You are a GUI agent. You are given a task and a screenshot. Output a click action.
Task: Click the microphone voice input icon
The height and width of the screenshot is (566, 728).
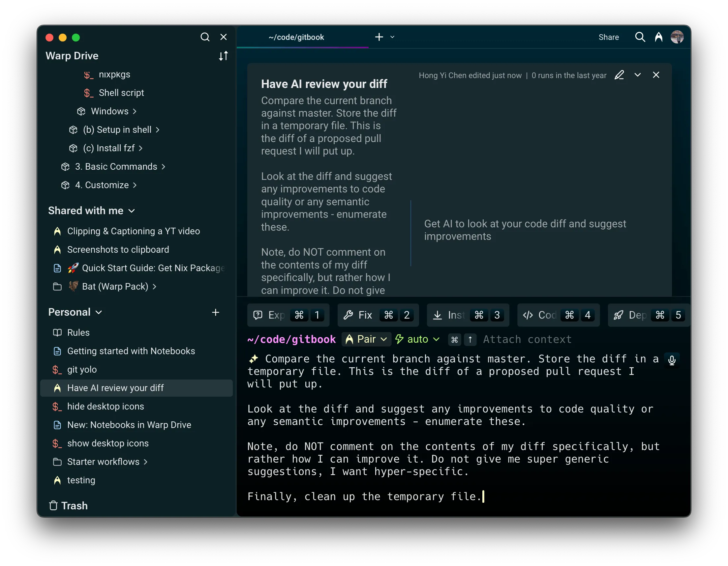[x=672, y=360]
